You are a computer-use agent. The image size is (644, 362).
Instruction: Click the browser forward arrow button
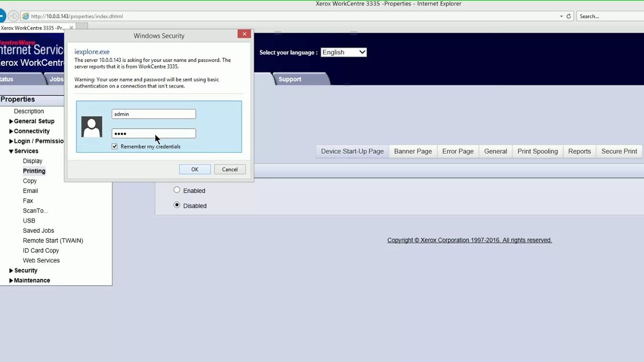(x=14, y=16)
